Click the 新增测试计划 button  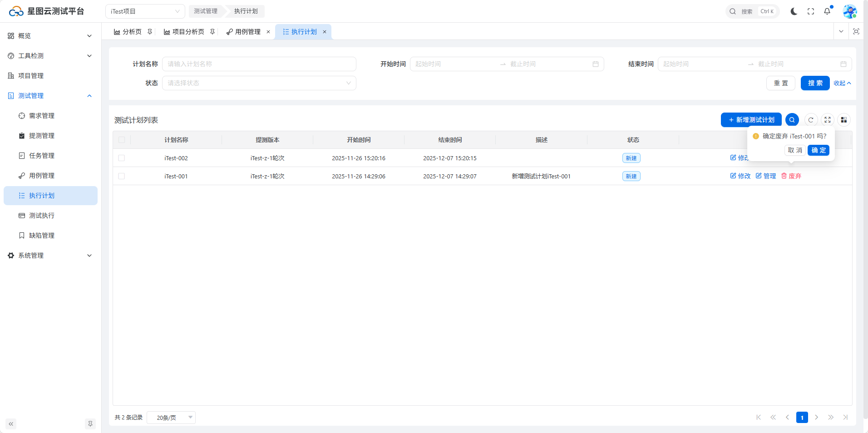click(751, 120)
